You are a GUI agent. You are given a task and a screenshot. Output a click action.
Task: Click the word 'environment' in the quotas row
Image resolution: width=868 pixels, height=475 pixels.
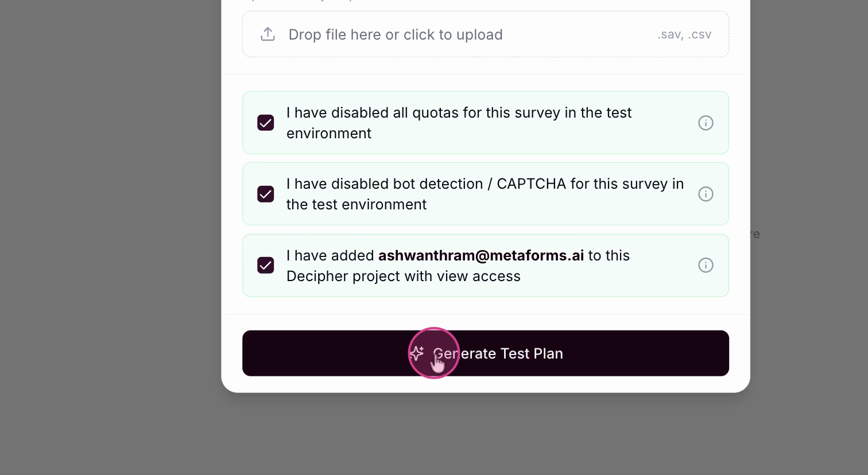point(329,133)
